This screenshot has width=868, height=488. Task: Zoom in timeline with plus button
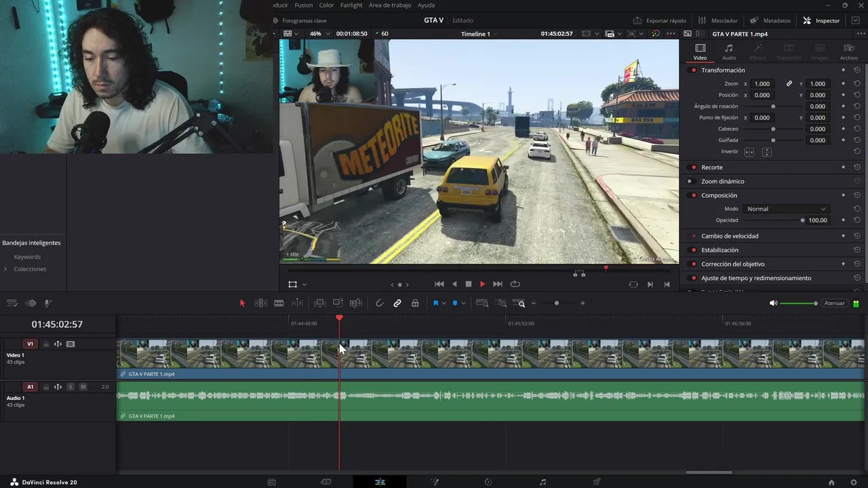pyautogui.click(x=583, y=303)
